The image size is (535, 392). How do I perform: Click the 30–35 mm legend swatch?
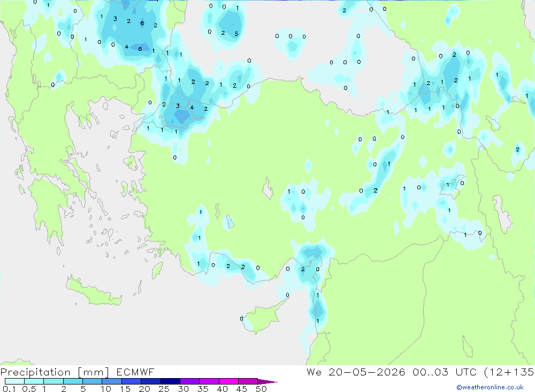(x=190, y=381)
